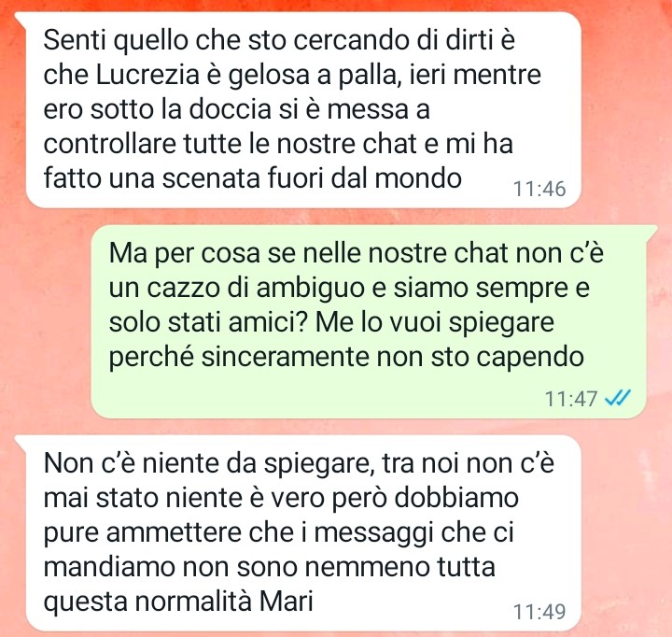The image size is (672, 637).
Task: Select the 11:46 timestamp
Action: pos(539,189)
